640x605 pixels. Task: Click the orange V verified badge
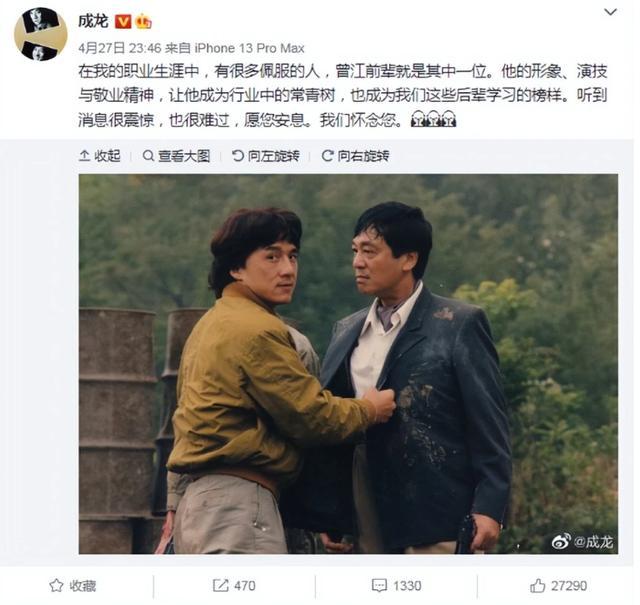point(123,22)
